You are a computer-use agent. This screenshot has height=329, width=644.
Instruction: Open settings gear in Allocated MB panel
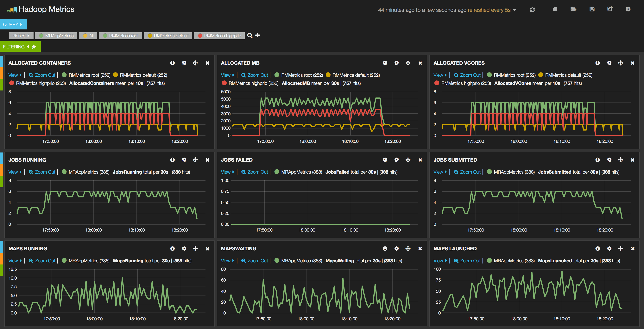click(396, 63)
